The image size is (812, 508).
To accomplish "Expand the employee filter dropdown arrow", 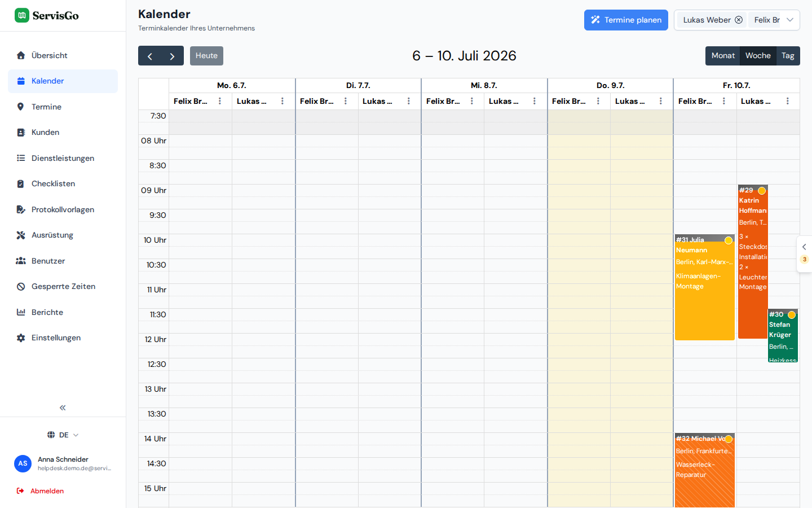I will (790, 20).
